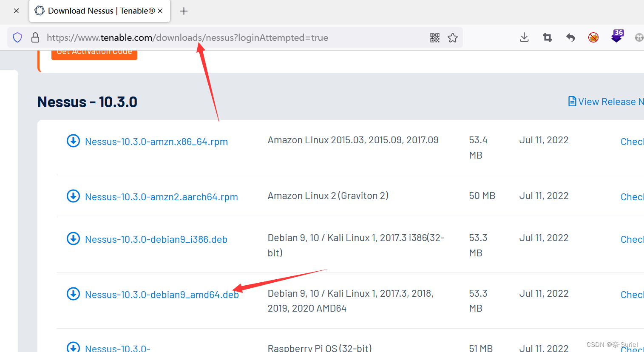644x352 pixels.
Task: Click the 50 MB size cell
Action: click(x=482, y=196)
